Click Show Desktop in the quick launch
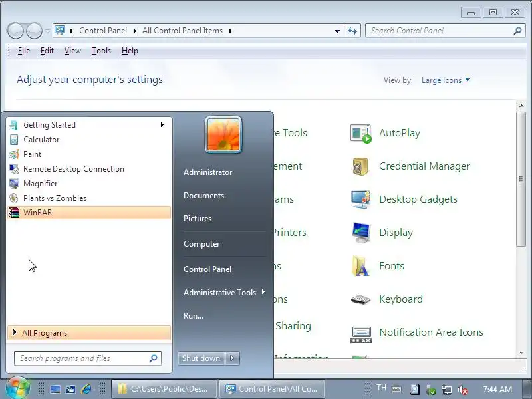The height and width of the screenshot is (399, 532). tap(55, 389)
